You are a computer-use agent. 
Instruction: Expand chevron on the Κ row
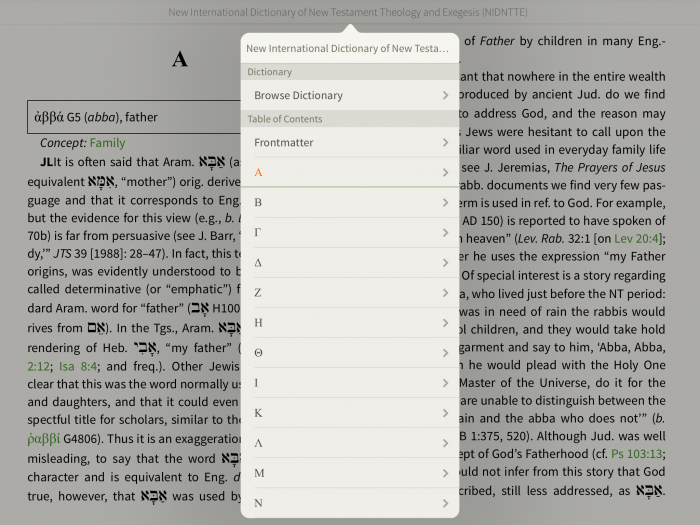(x=445, y=413)
